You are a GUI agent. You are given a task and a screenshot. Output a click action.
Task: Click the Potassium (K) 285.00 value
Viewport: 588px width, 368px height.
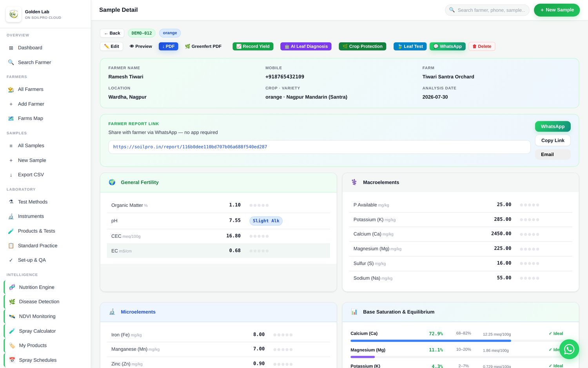point(503,219)
